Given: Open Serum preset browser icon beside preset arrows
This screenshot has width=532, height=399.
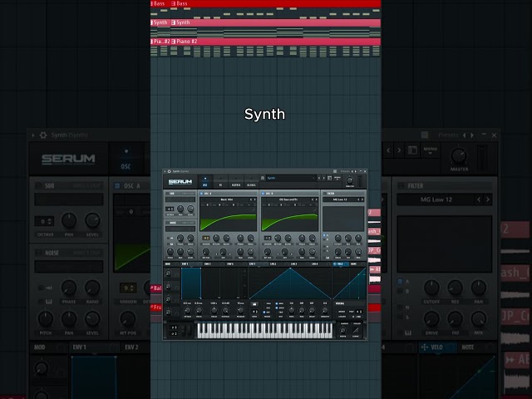Looking at the screenshot, I should click(x=329, y=178).
